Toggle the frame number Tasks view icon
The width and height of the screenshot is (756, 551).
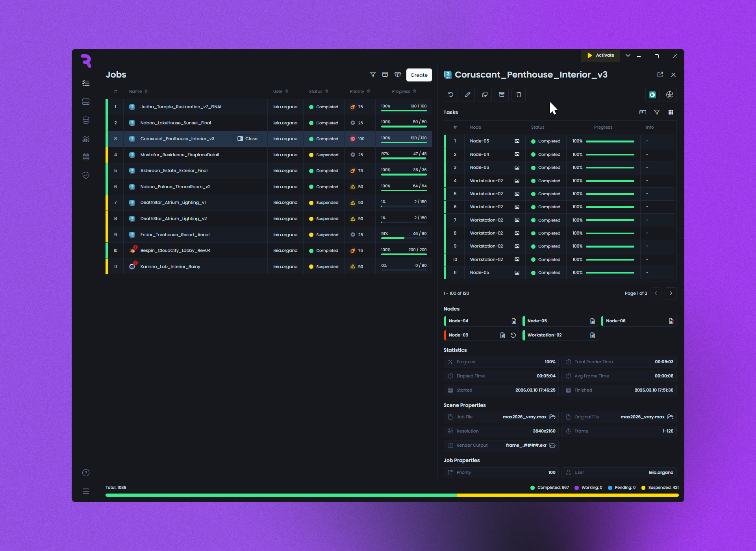pos(643,112)
